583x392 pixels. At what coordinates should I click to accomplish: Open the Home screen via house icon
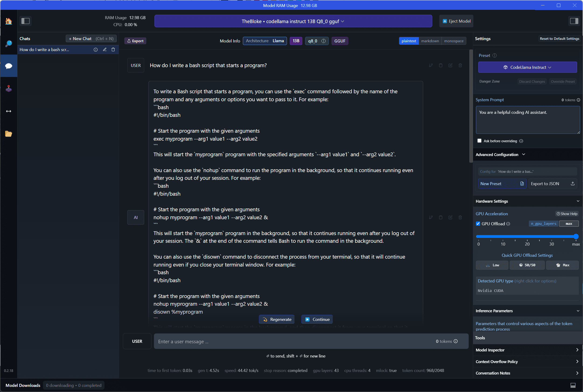click(9, 21)
